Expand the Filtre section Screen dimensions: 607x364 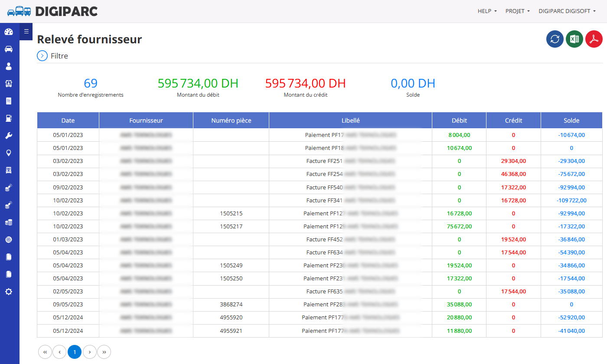point(52,56)
